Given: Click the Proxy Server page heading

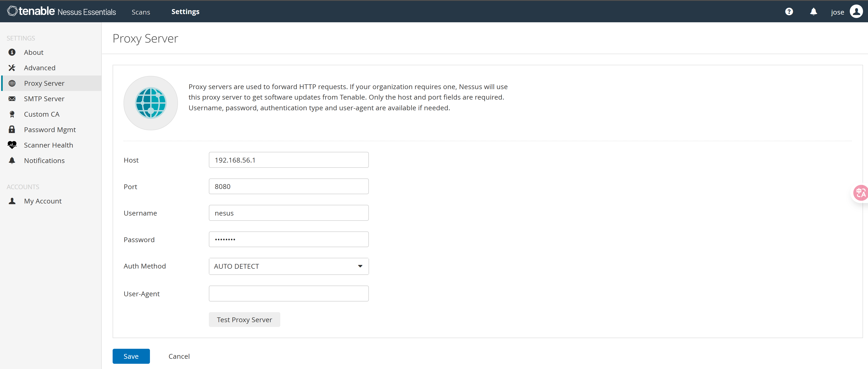Looking at the screenshot, I should [145, 38].
